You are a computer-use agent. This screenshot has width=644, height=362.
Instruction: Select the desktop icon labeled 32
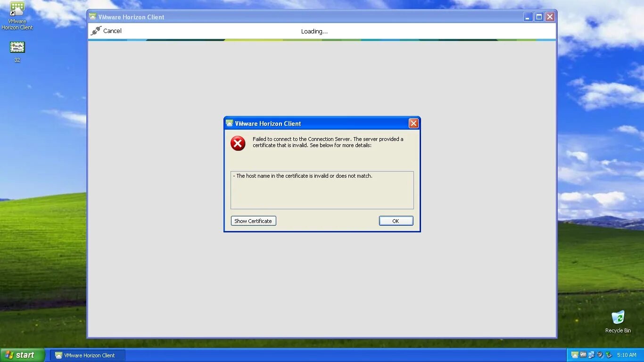coord(17,52)
